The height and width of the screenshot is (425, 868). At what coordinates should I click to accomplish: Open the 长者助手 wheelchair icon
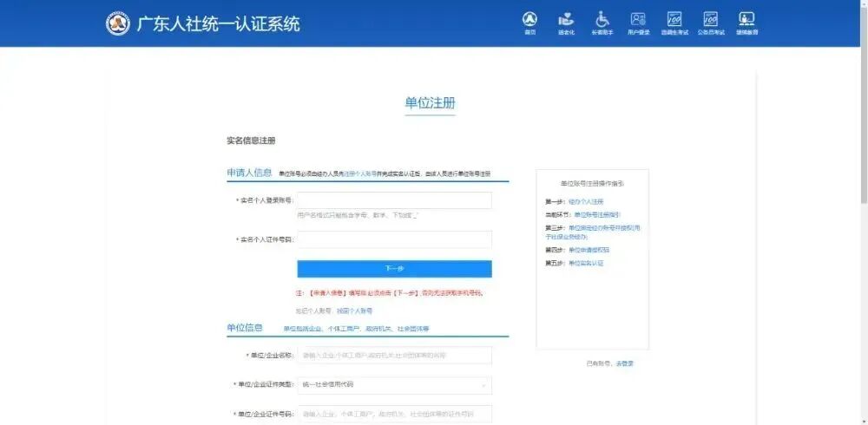(x=602, y=23)
